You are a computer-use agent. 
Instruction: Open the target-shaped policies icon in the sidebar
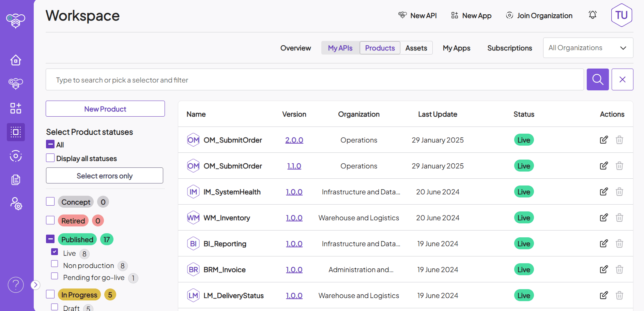tap(16, 156)
